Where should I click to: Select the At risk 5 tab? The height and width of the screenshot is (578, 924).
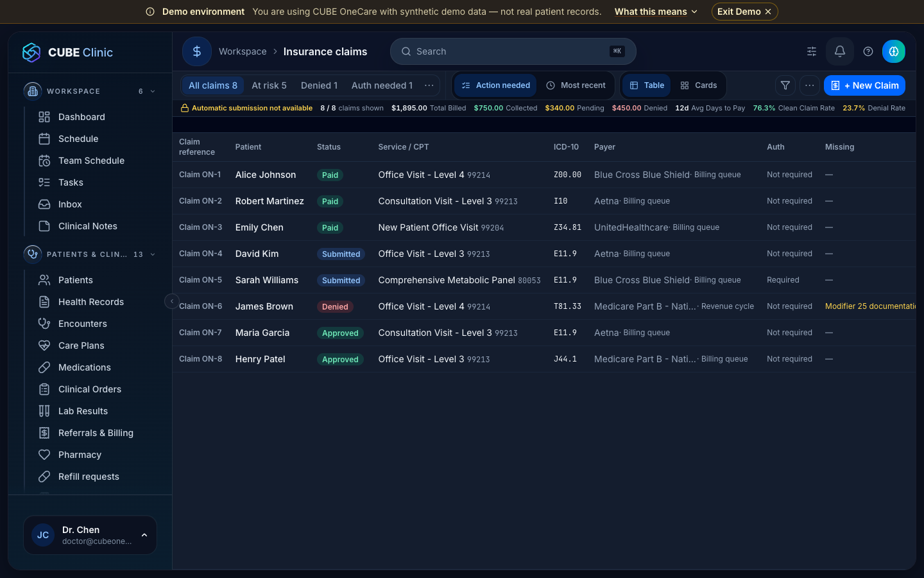269,85
